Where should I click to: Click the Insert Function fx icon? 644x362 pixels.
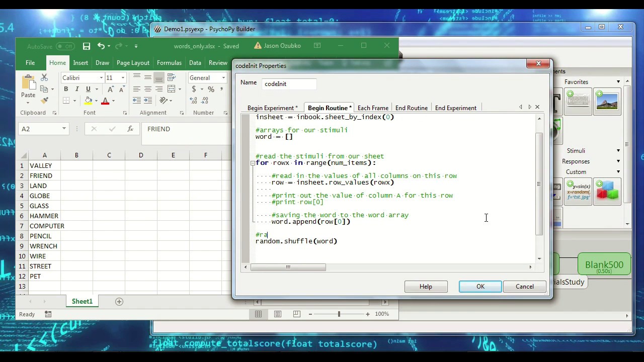[130, 129]
